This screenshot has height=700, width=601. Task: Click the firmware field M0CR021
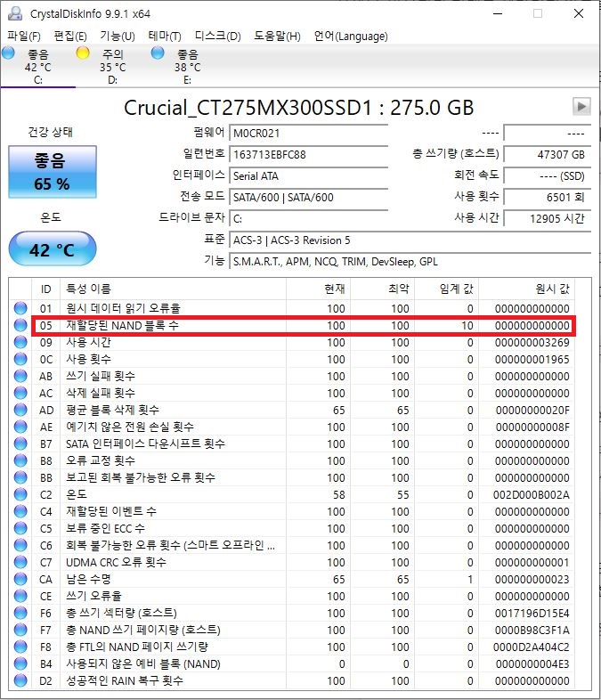pyautogui.click(x=308, y=133)
